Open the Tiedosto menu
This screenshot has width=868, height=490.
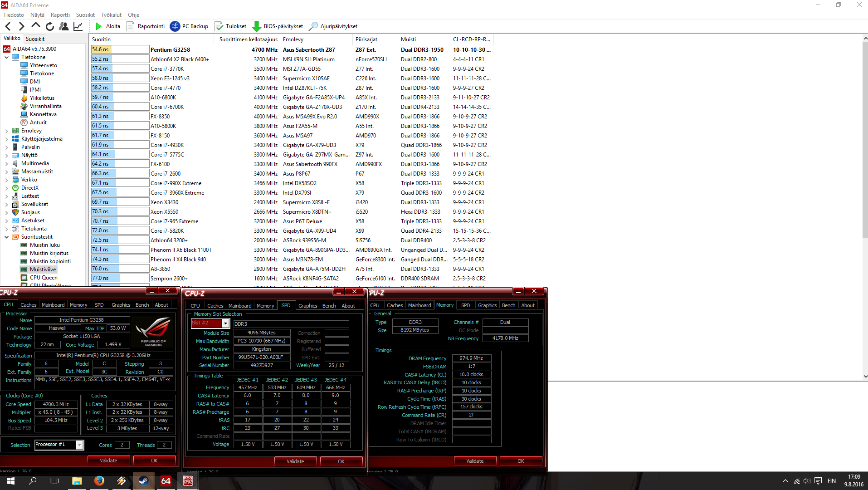point(14,15)
